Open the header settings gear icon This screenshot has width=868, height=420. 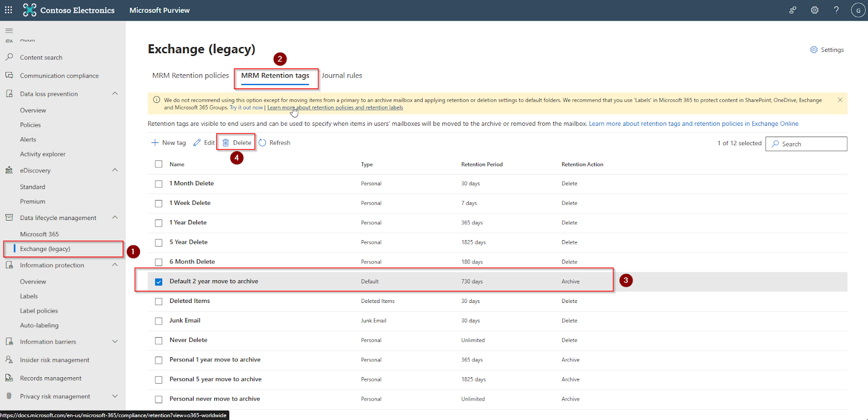pyautogui.click(x=814, y=10)
